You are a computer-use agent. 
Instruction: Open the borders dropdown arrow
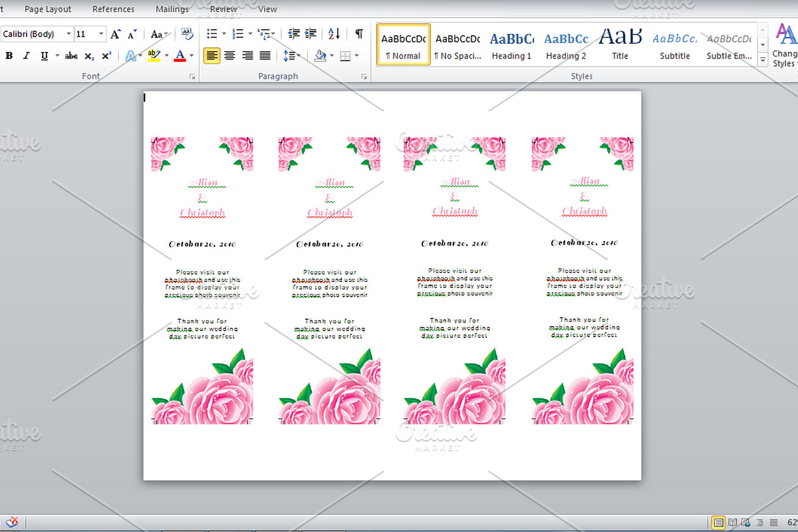pos(357,56)
